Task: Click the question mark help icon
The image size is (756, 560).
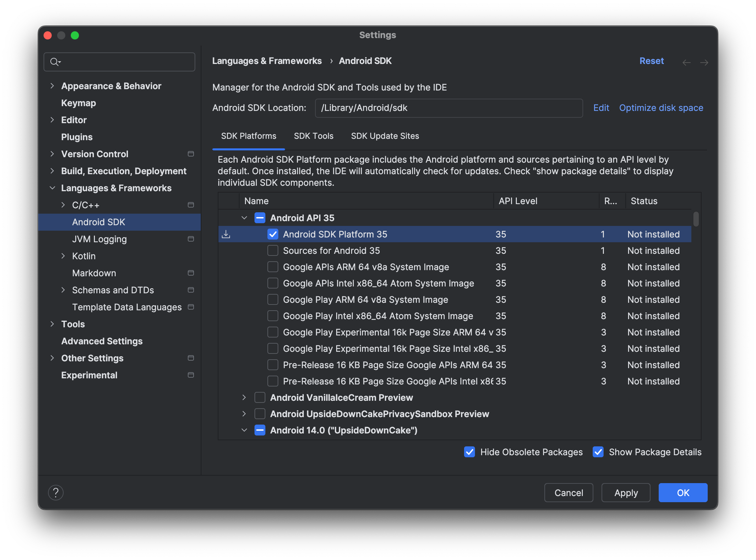Action: [x=56, y=492]
